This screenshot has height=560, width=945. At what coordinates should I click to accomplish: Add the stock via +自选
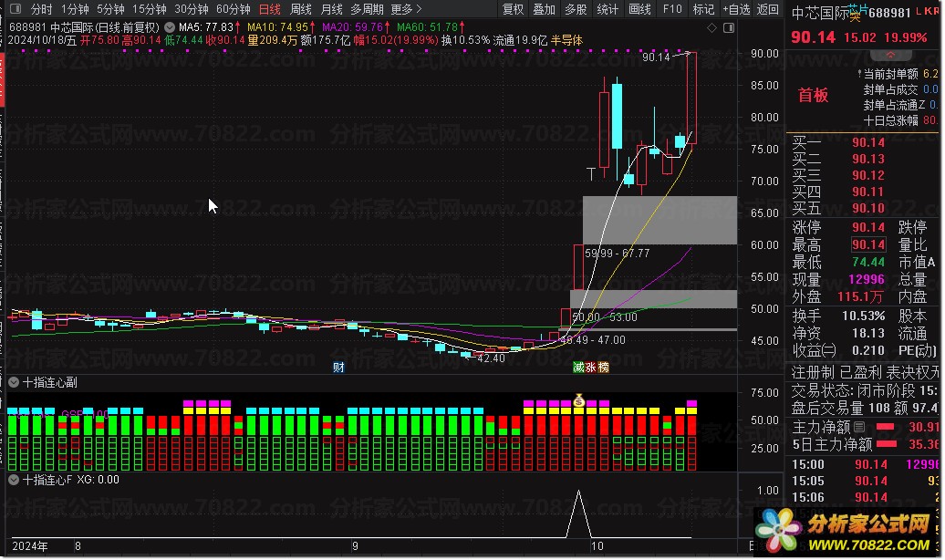736,9
